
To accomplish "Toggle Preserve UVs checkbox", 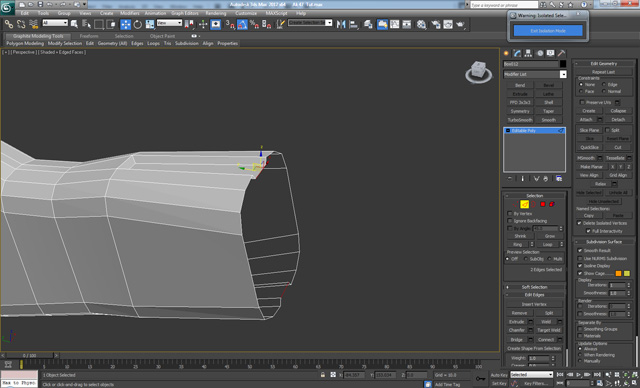I will (x=582, y=102).
